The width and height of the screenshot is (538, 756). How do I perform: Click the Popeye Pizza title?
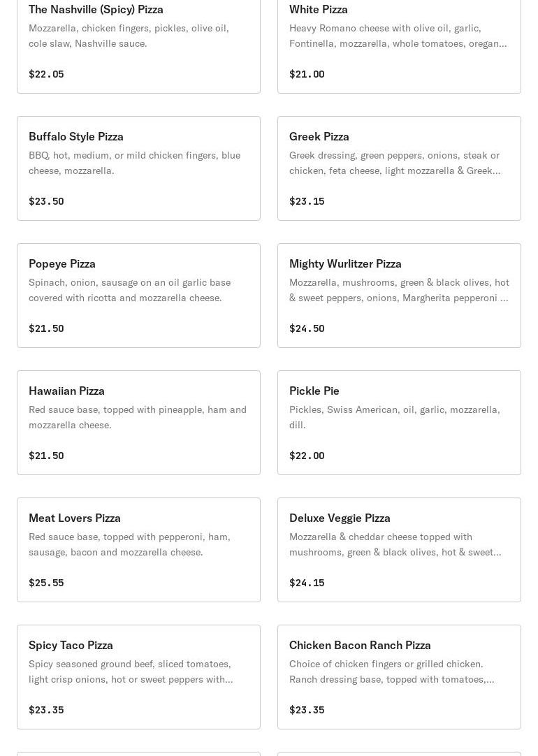(x=62, y=263)
